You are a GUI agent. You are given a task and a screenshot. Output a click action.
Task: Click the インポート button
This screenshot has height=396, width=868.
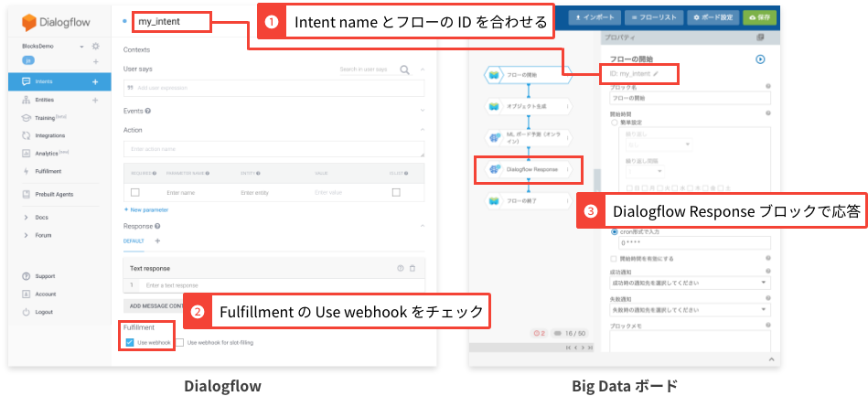click(595, 17)
